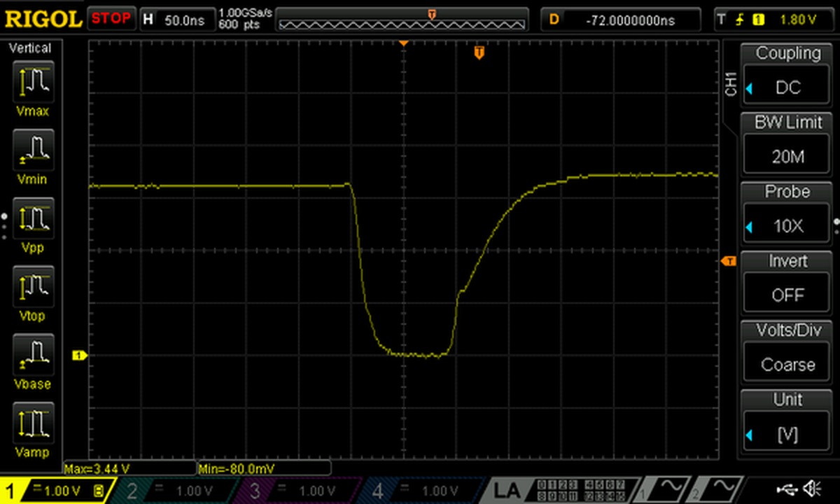The height and width of the screenshot is (504, 840).
Task: Select the Vmin measurement icon
Action: click(x=33, y=150)
